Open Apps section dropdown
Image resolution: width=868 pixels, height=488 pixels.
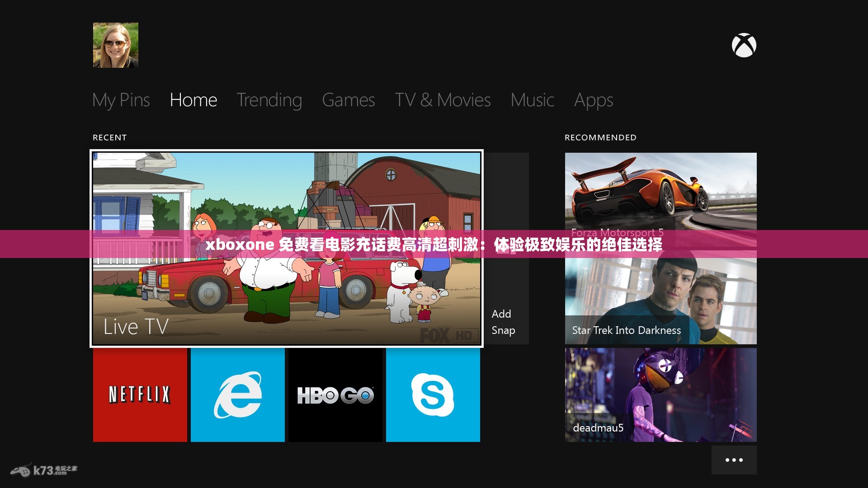coord(594,99)
